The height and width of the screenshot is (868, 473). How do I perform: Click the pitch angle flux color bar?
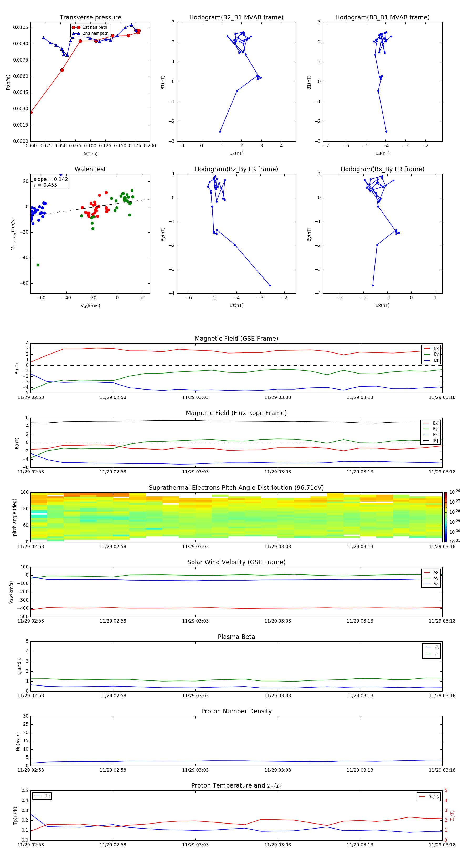(446, 517)
